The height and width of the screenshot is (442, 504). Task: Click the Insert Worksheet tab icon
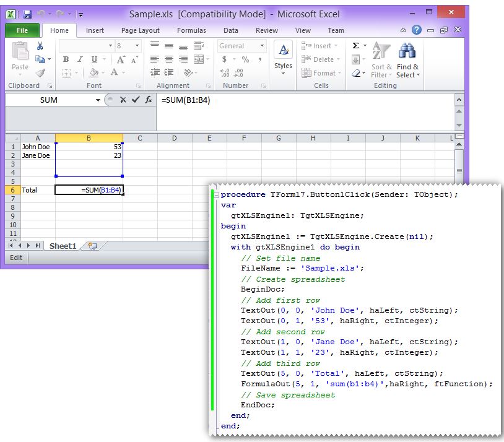click(93, 246)
